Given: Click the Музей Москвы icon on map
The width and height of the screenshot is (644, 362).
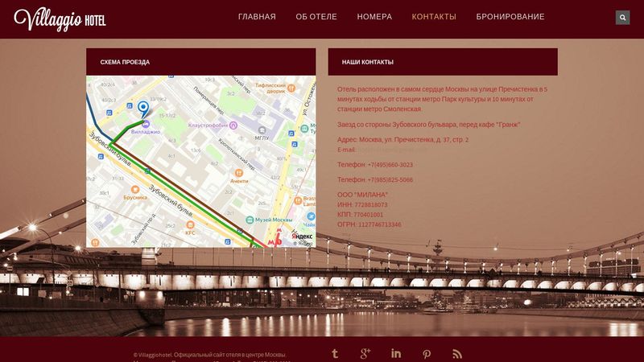Looking at the screenshot, I should [250, 220].
